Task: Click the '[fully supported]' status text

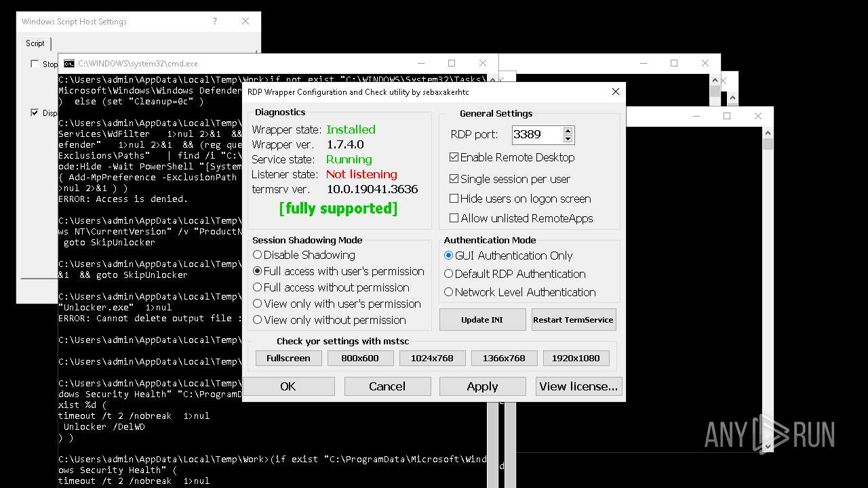Action: (x=338, y=209)
